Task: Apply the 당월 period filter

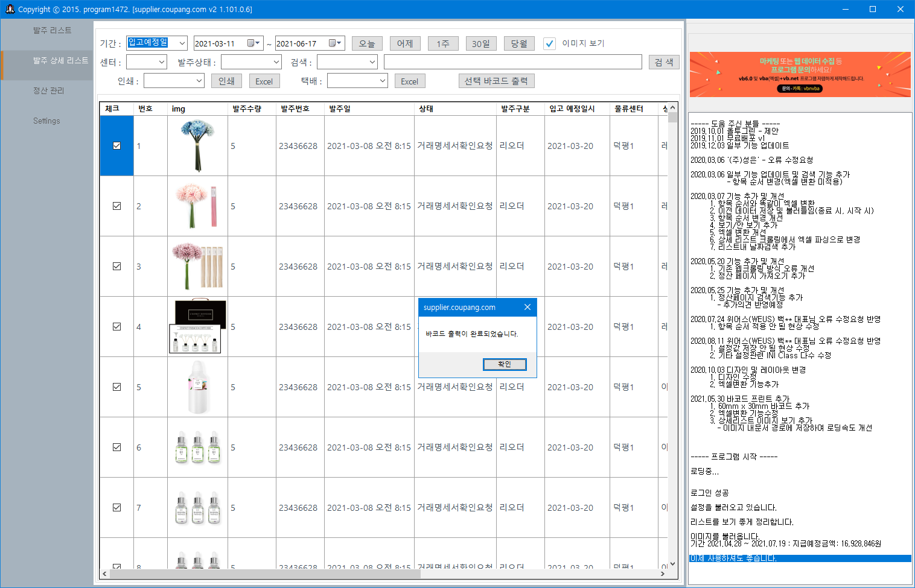Action: pyautogui.click(x=518, y=43)
